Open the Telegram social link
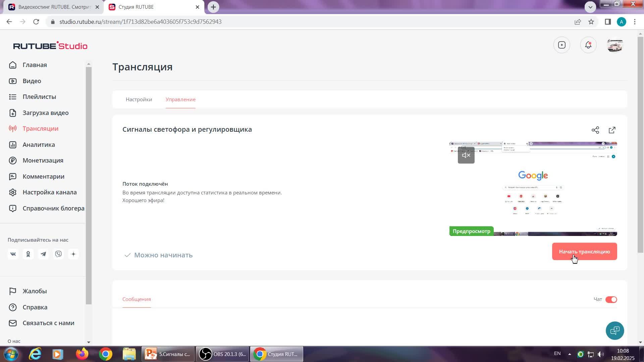The height and width of the screenshot is (362, 644). (x=43, y=254)
